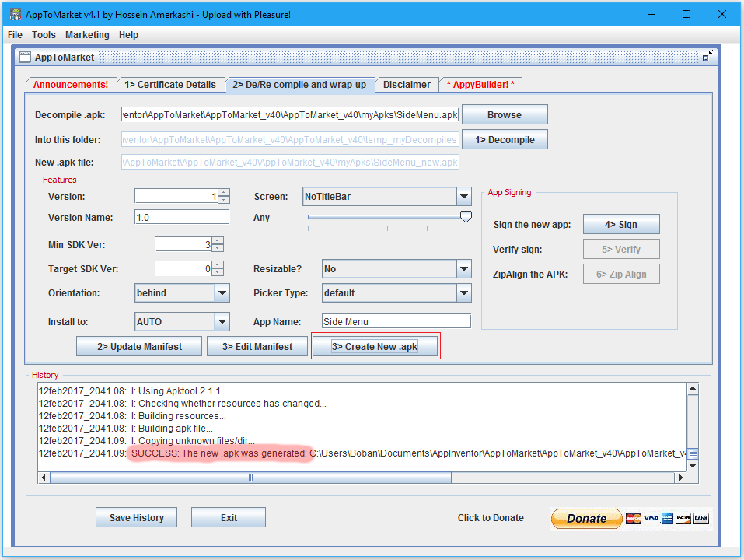Click the Min SDK Ver number field
Image resolution: width=744 pixels, height=560 pixels.
183,244
